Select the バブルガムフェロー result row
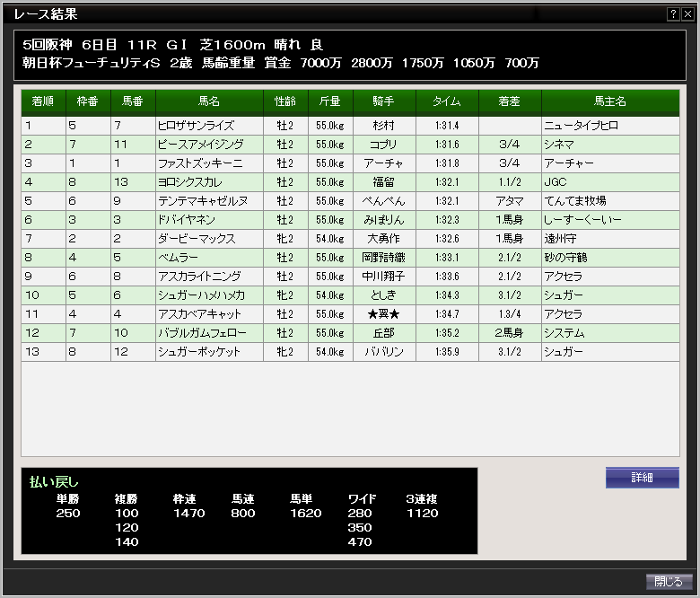 pyautogui.click(x=208, y=333)
